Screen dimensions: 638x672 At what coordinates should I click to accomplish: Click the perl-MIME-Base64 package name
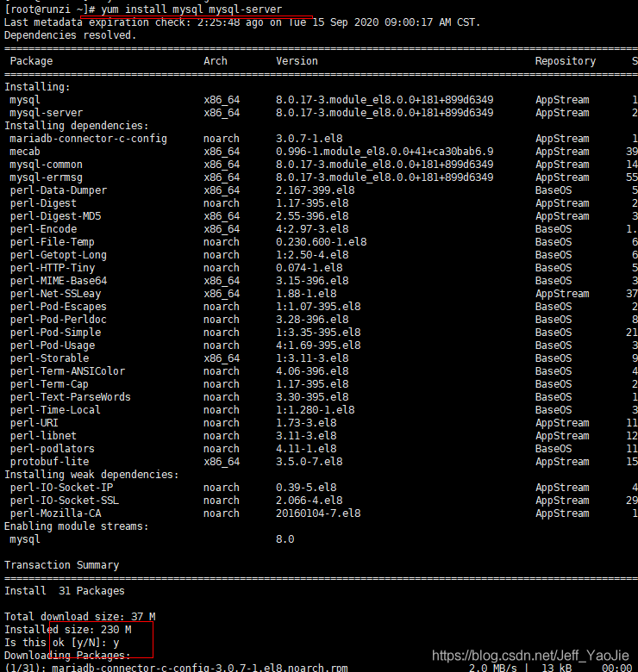[x=59, y=281]
